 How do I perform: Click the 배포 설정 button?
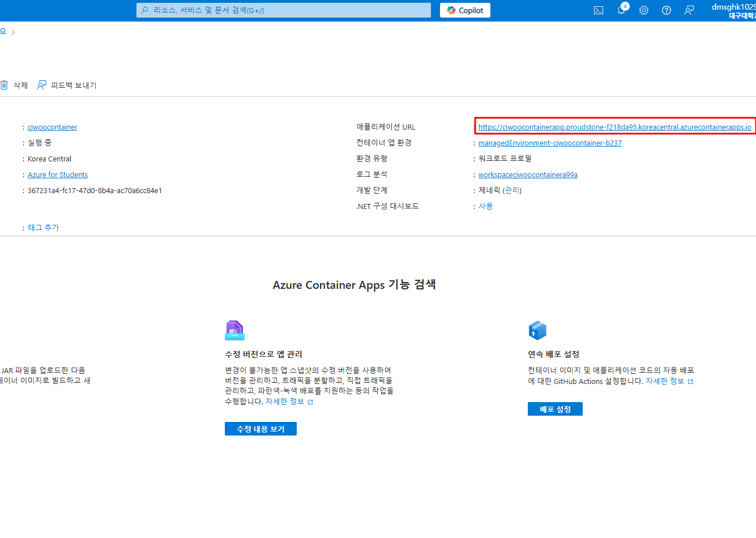[555, 409]
